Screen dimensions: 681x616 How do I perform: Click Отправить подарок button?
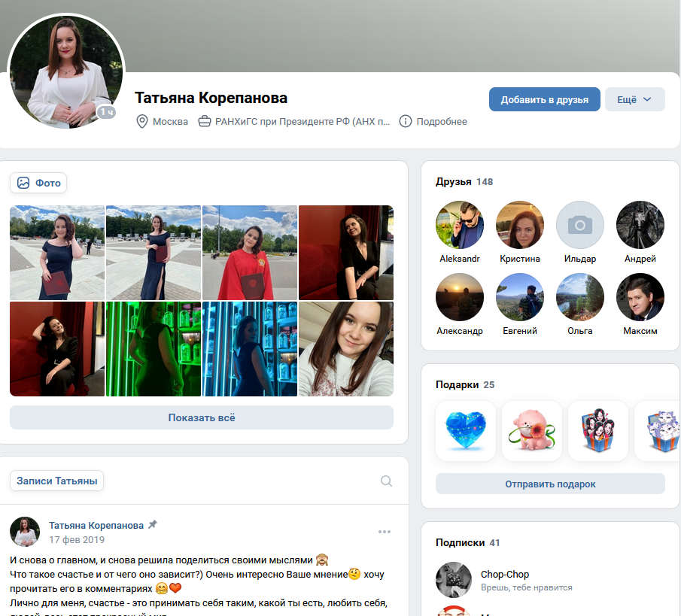pyautogui.click(x=550, y=484)
